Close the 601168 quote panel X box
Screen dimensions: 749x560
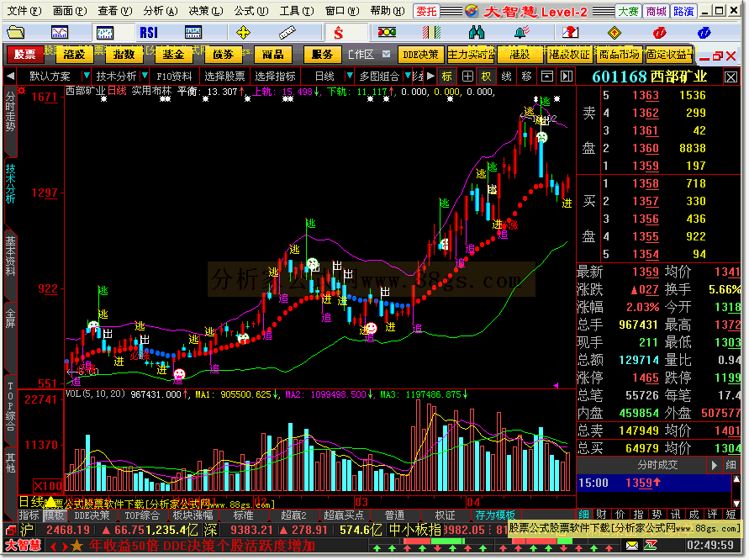[731, 77]
